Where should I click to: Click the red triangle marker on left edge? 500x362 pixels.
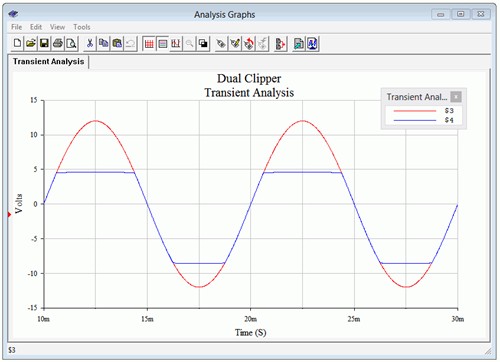(x=9, y=214)
